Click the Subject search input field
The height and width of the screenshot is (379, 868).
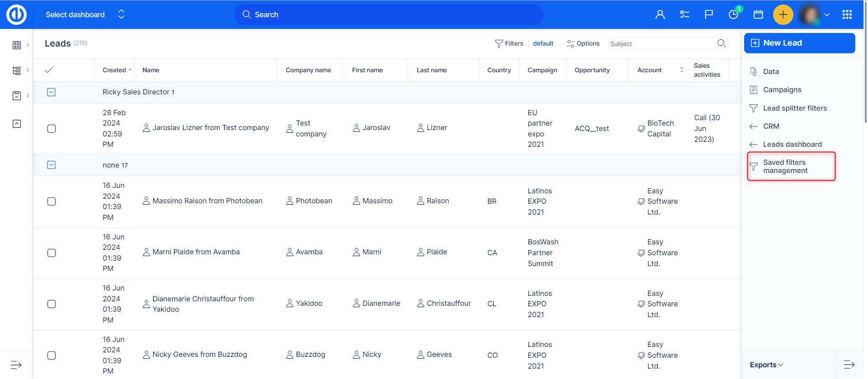pos(661,44)
